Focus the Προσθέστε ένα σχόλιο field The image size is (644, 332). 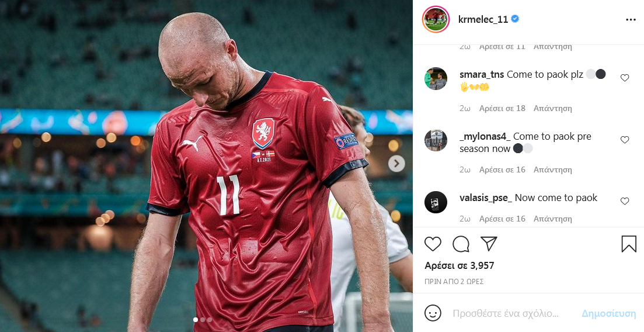tap(506, 313)
